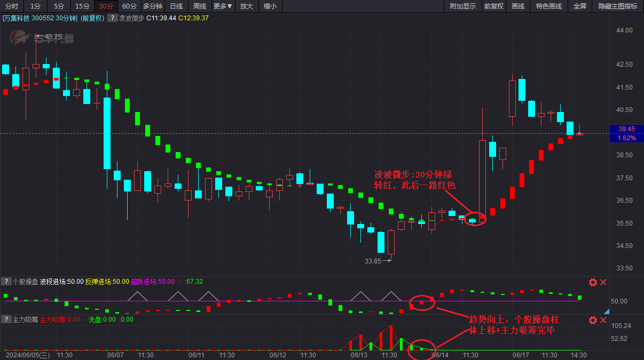The image size is (644, 360).
Task: Click the 06/12 date on the time axis
Action: click(278, 355)
